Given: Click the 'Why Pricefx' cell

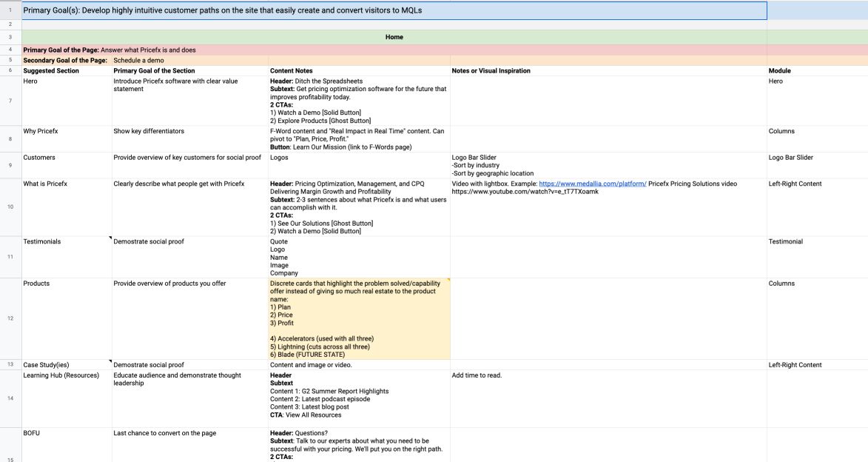Looking at the screenshot, I should point(67,139).
